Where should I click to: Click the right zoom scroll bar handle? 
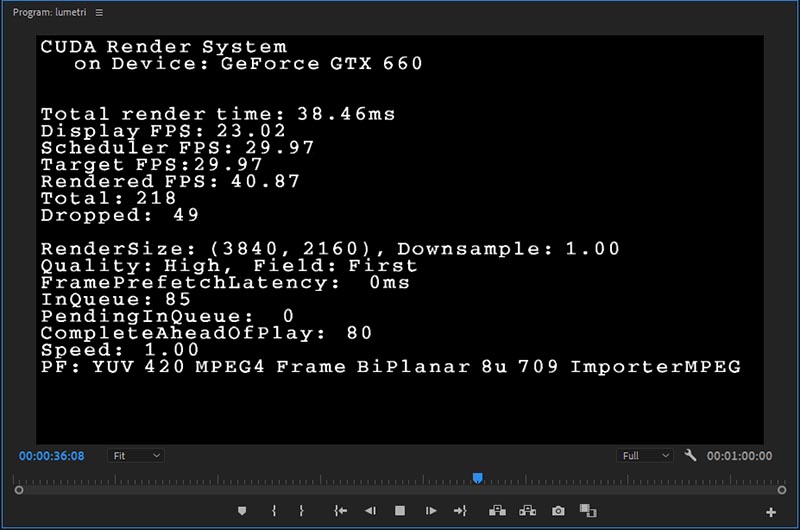click(782, 490)
